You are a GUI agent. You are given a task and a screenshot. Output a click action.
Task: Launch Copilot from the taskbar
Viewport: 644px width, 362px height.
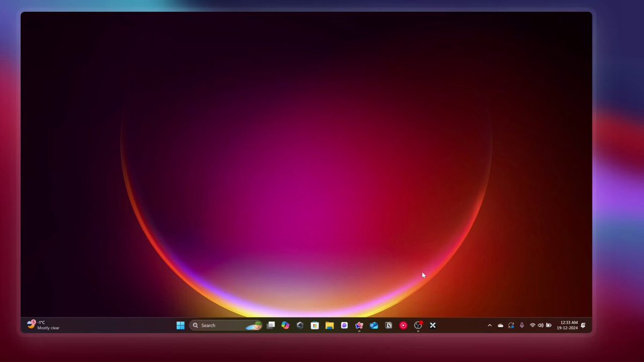286,326
